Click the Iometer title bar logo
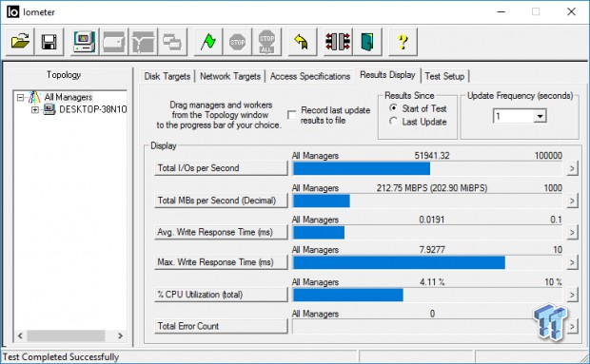This screenshot has width=590, height=364. click(x=12, y=11)
